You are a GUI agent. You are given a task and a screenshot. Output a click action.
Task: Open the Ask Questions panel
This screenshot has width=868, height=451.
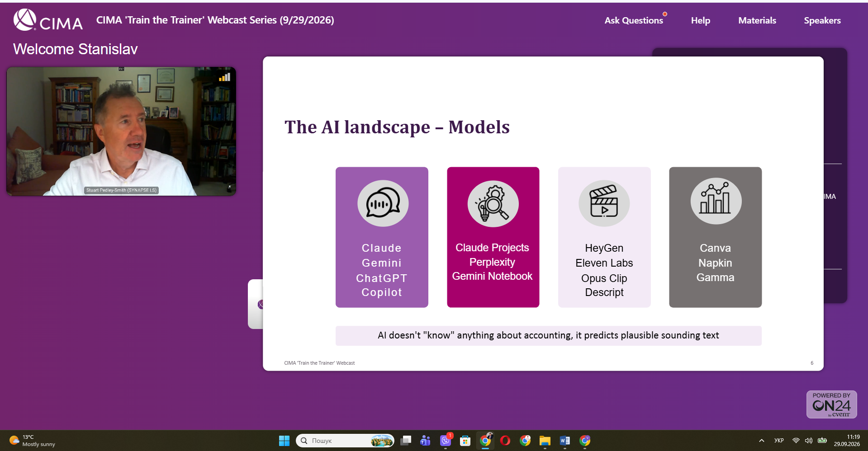pos(634,20)
